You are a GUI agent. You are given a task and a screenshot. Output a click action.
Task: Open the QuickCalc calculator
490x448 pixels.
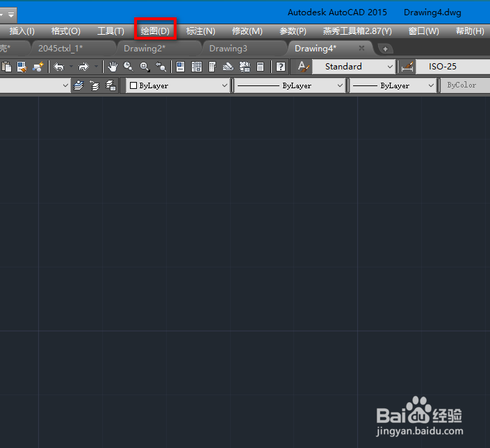(x=261, y=67)
